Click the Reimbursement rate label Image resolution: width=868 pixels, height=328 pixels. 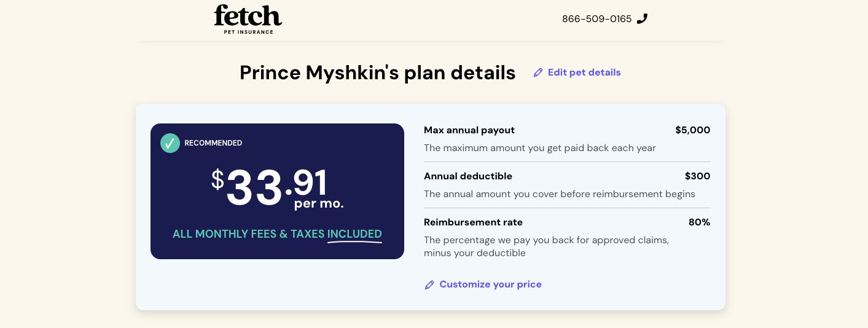point(473,222)
